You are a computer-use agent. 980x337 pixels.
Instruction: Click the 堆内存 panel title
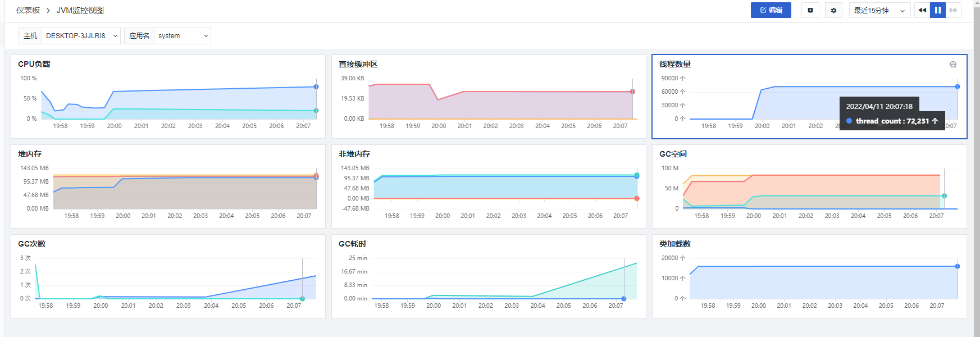pyautogui.click(x=30, y=154)
